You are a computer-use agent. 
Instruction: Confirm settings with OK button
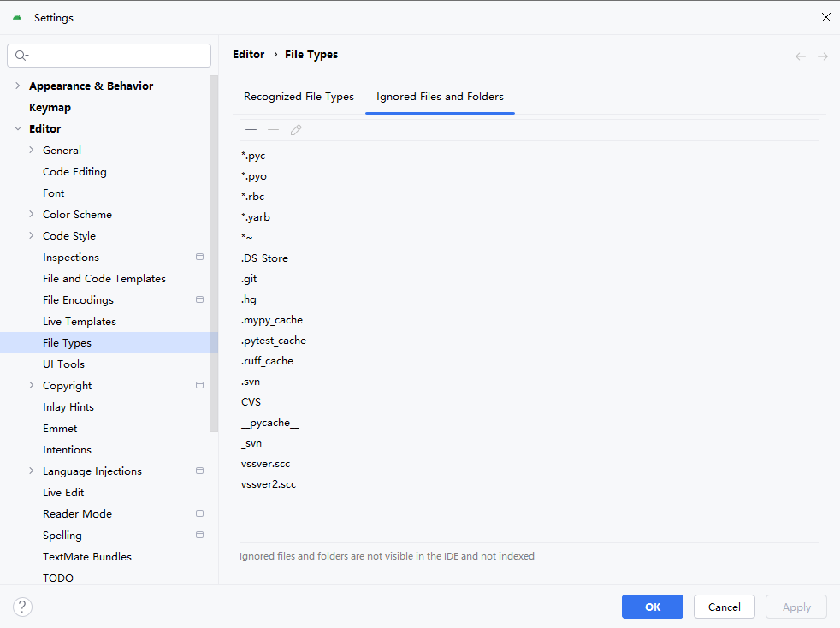653,607
